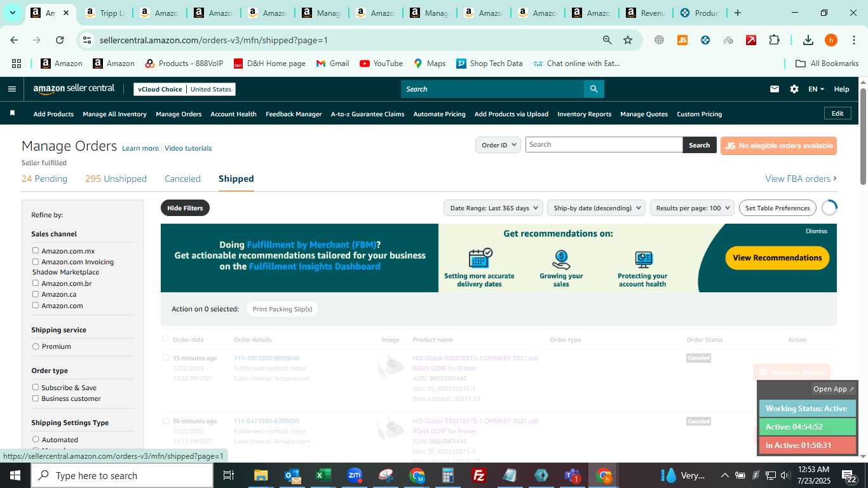The image size is (868, 488).
Task: Open the browser extensions puzzle icon
Action: click(774, 40)
